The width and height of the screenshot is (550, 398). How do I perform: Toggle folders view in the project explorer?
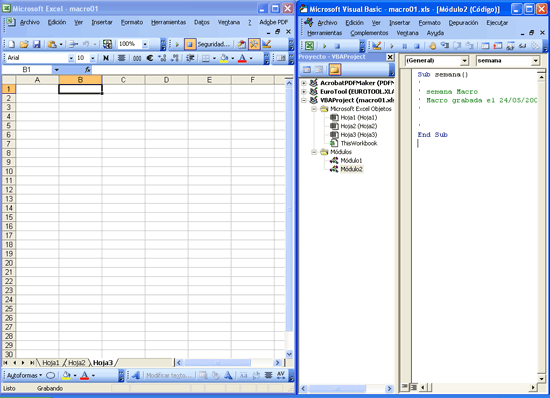pyautogui.click(x=334, y=69)
